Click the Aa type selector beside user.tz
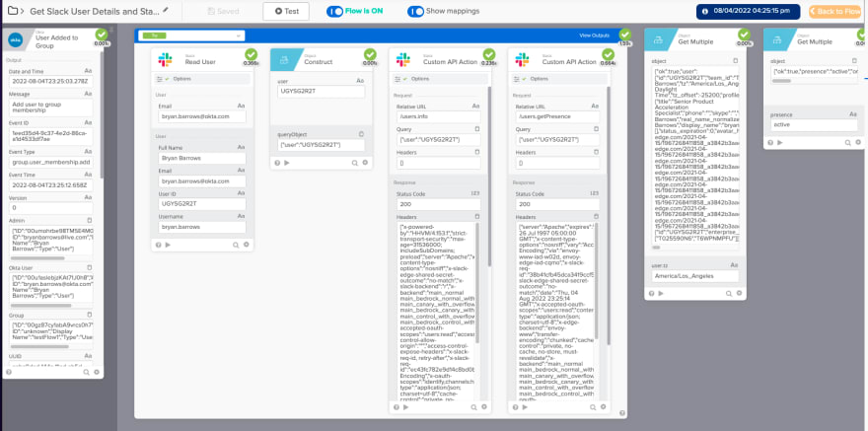This screenshot has height=431, width=868. click(734, 265)
